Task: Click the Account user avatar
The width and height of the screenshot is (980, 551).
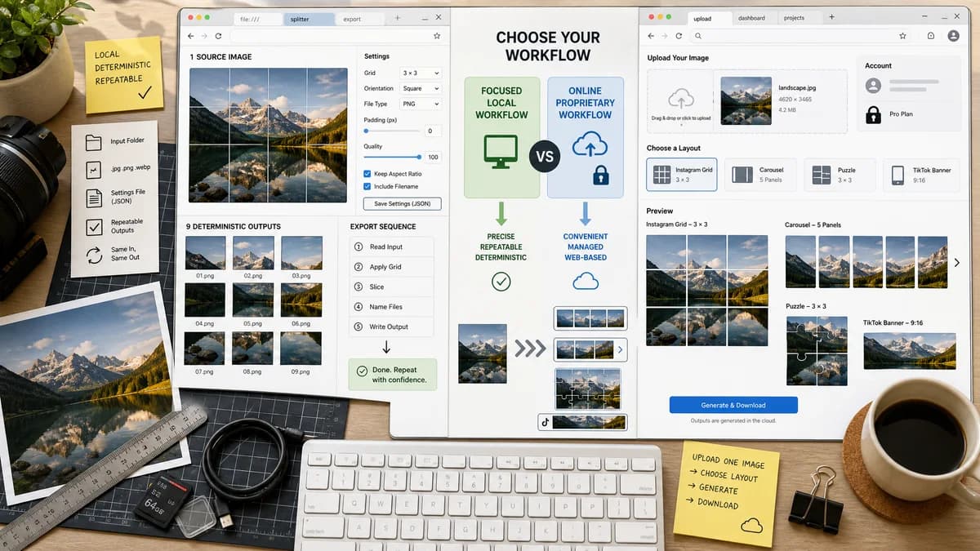Action: point(873,85)
